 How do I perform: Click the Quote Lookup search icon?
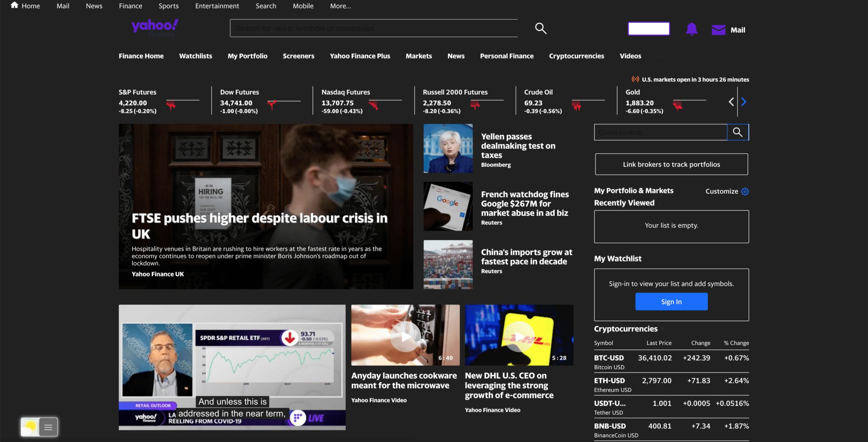tap(738, 132)
